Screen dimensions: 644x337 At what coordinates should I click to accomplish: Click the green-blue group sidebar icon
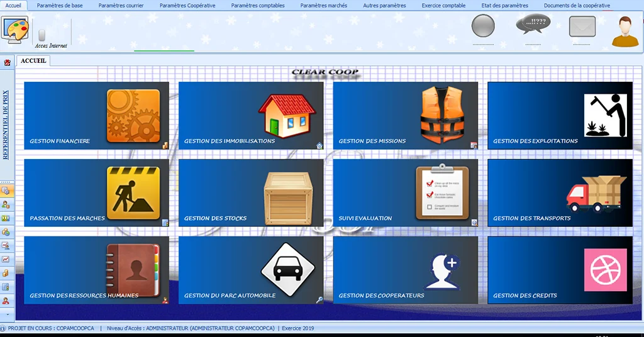coord(6,218)
